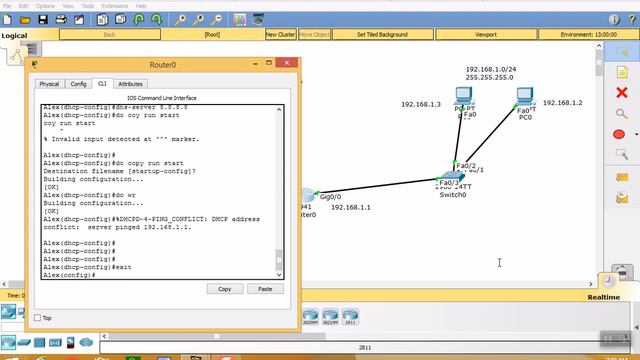The image size is (640, 360).
Task: Open the File menu
Action: point(7,6)
